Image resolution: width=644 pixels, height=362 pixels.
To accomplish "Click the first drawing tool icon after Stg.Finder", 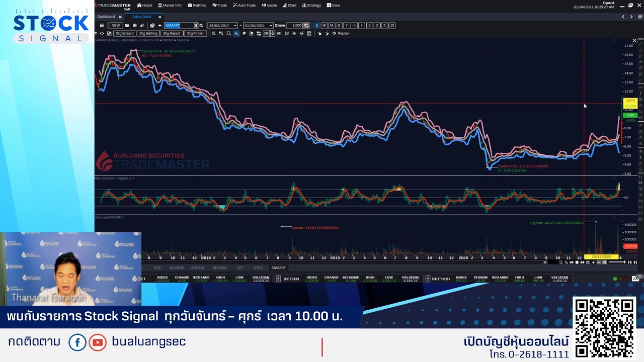I will (x=214, y=33).
